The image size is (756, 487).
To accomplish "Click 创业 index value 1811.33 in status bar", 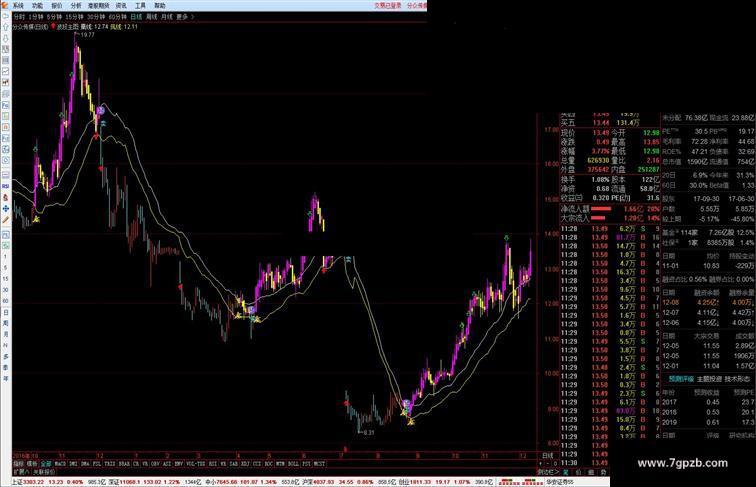I will coord(419,482).
